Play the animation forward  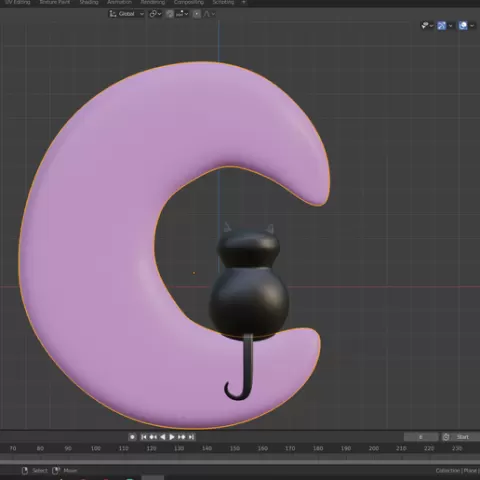click(172, 437)
